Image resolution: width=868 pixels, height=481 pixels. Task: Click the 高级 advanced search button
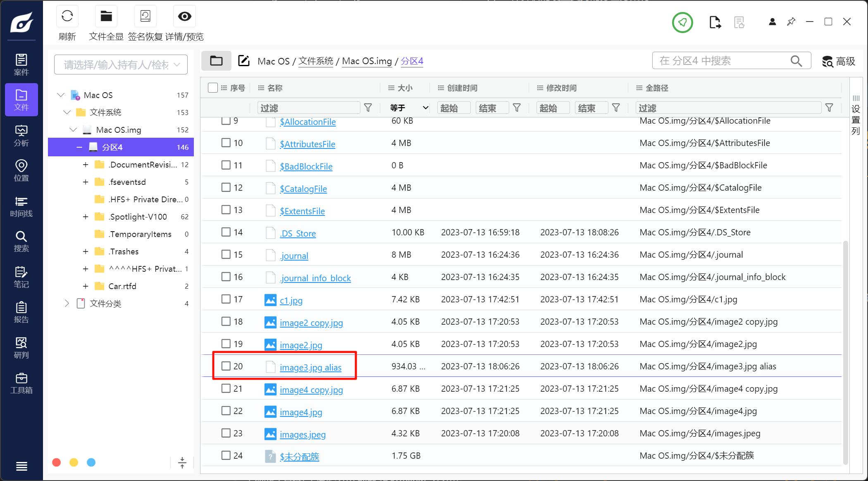[838, 61]
